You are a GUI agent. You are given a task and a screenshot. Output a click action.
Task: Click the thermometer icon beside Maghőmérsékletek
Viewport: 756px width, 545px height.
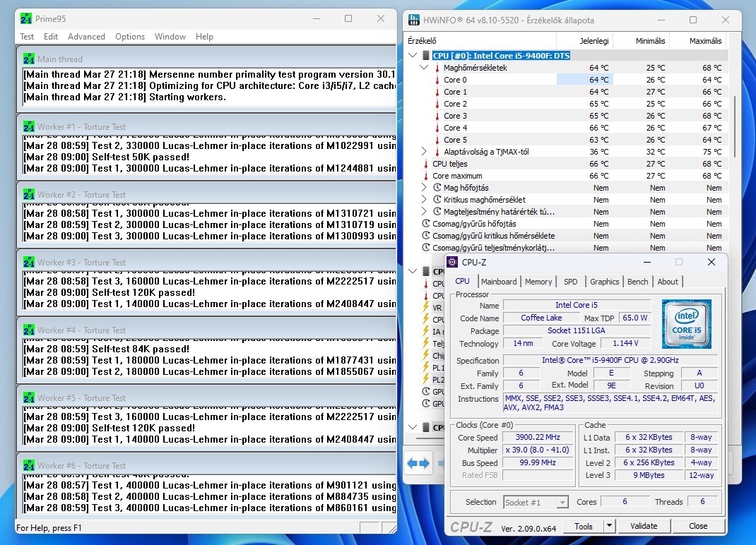click(x=437, y=68)
